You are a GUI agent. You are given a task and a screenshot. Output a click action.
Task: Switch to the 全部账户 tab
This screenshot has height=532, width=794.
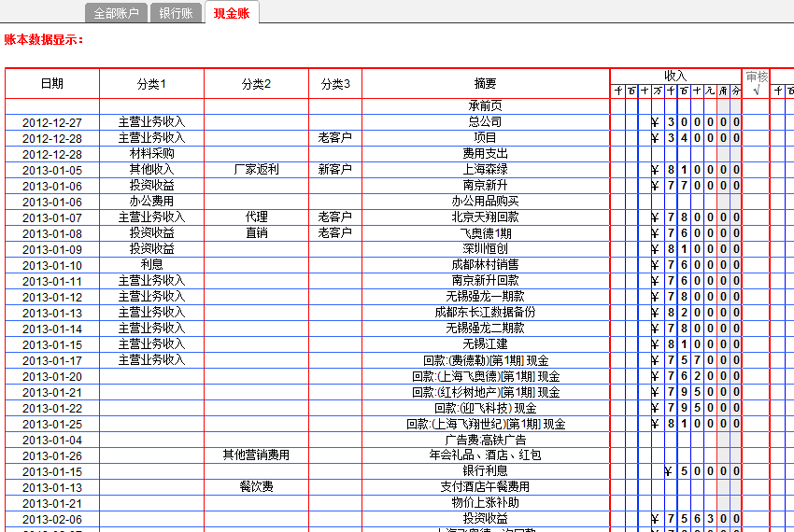[116, 13]
